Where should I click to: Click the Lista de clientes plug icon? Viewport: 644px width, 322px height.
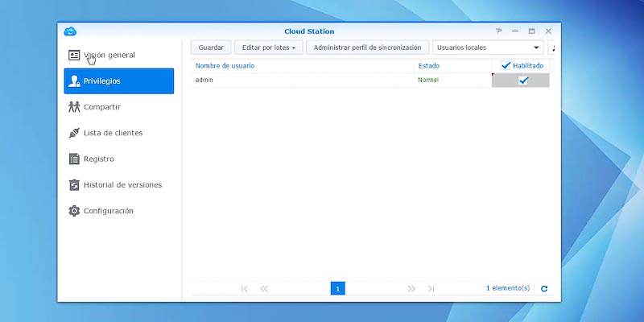click(74, 133)
